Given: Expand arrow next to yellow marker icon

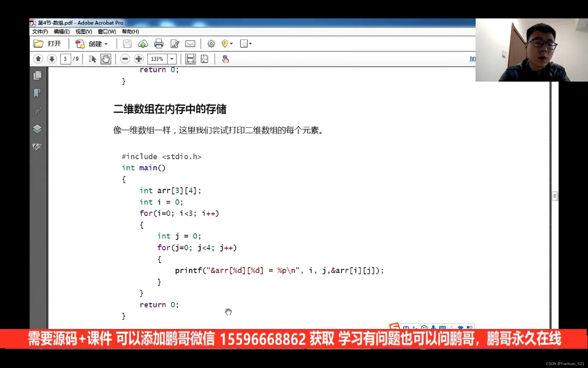Looking at the screenshot, I should tap(231, 44).
